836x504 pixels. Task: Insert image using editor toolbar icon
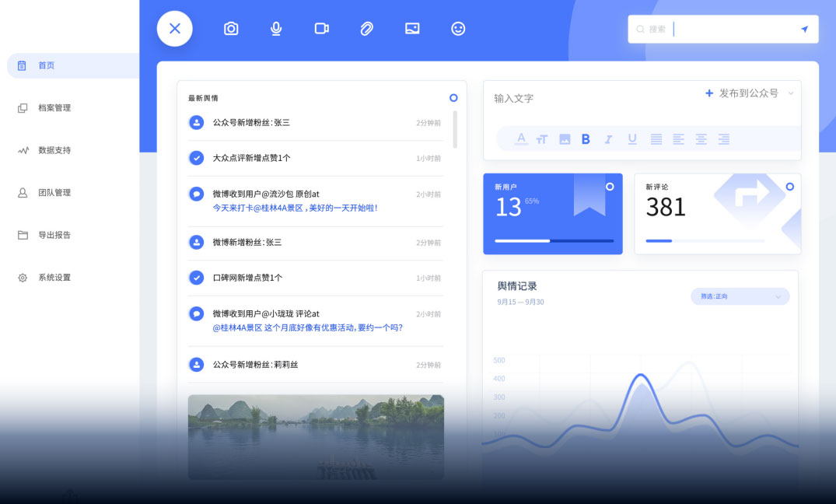click(x=565, y=139)
